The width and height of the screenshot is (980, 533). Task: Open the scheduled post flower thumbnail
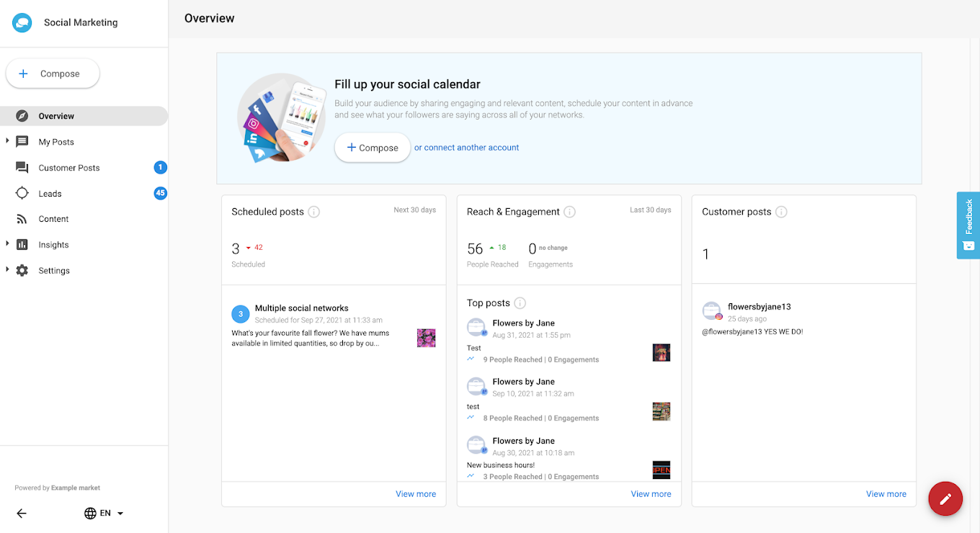tap(426, 338)
